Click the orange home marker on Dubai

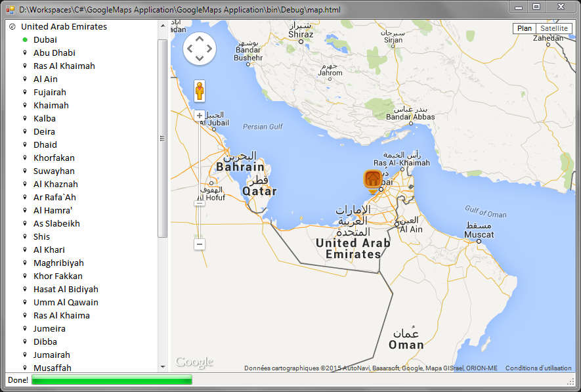373,181
